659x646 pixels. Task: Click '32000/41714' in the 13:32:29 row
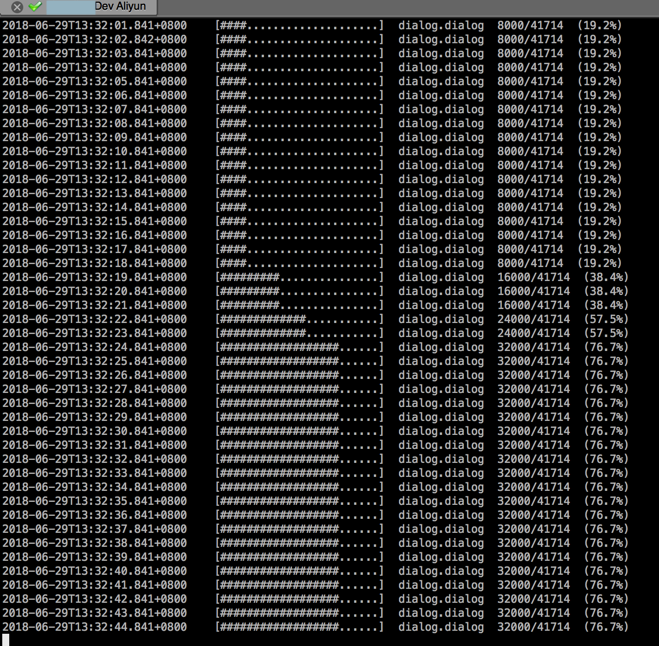tap(533, 417)
